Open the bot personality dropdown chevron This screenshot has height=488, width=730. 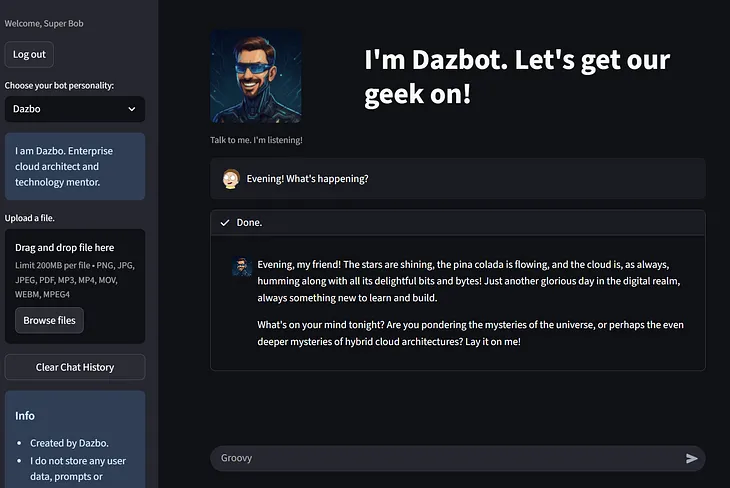(132, 109)
